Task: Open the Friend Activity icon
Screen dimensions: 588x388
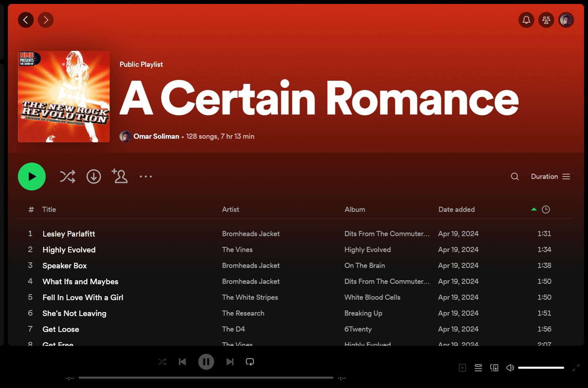Action: 546,20
